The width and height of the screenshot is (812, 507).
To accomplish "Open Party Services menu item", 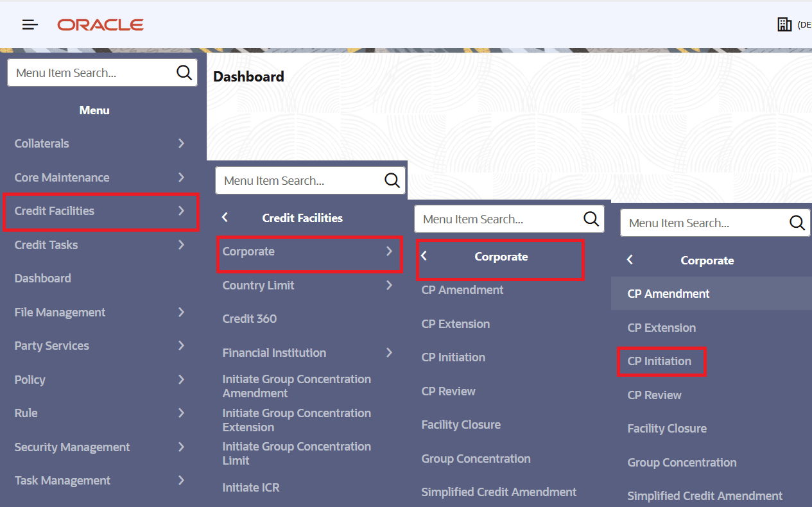I will click(x=52, y=345).
